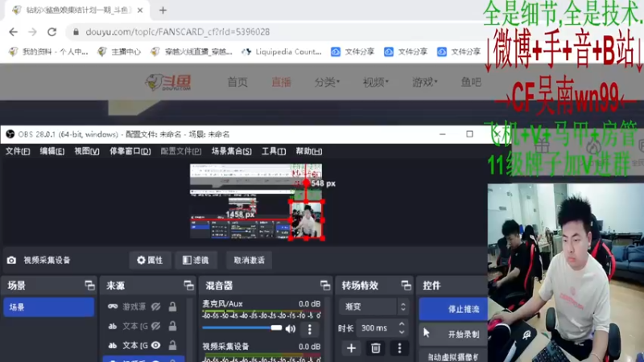Viewport: 644px width, 362px height.
Task: Reload the Douyu page
Action: click(x=52, y=32)
